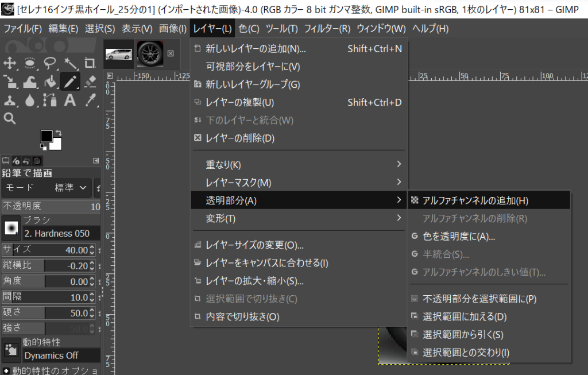
Task: Activate the Fuzzy Select magic wand tool
Action: (x=70, y=63)
